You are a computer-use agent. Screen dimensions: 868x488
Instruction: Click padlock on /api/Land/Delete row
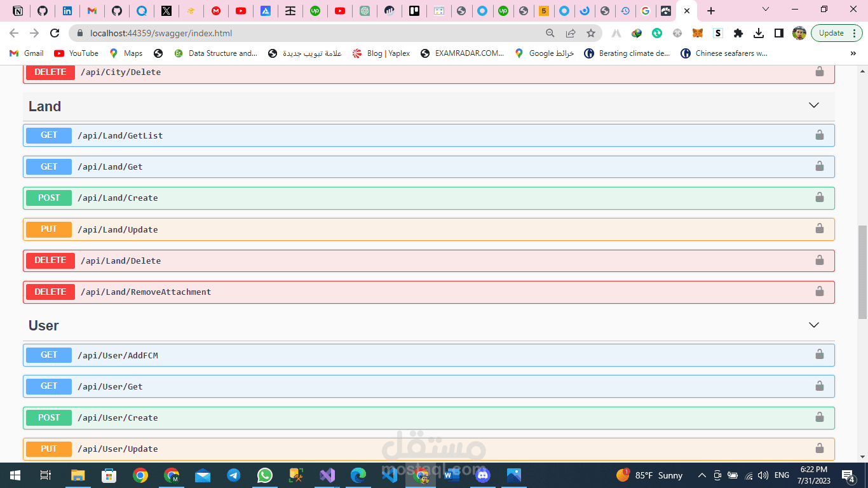(x=820, y=260)
